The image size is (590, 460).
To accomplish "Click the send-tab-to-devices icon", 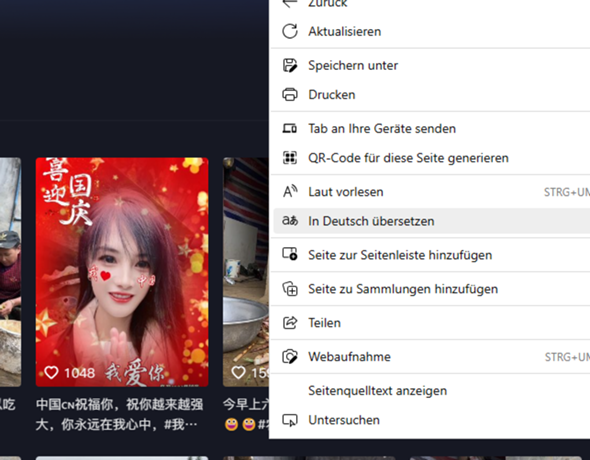I will pos(290,128).
